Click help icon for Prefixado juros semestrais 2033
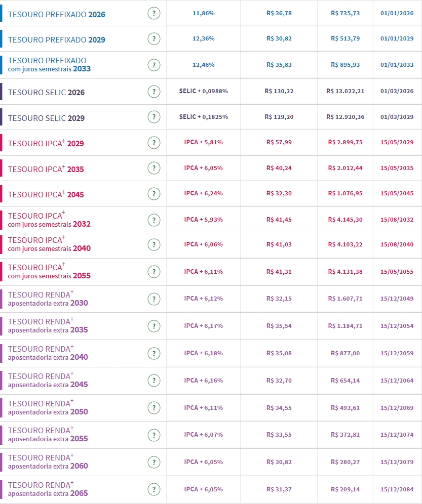The height and width of the screenshot is (504, 422). [x=154, y=65]
